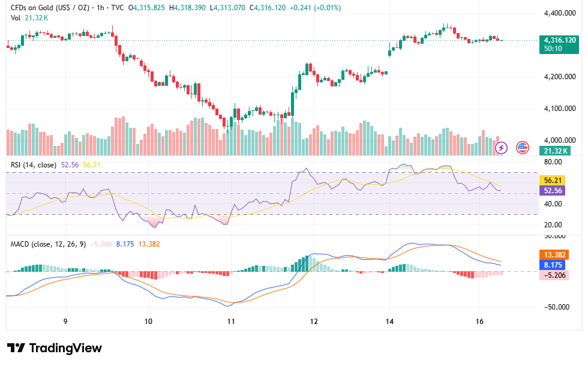The height and width of the screenshot is (366, 588).
Task: Click the purple RSI value tag 52.56
Action: click(552, 191)
